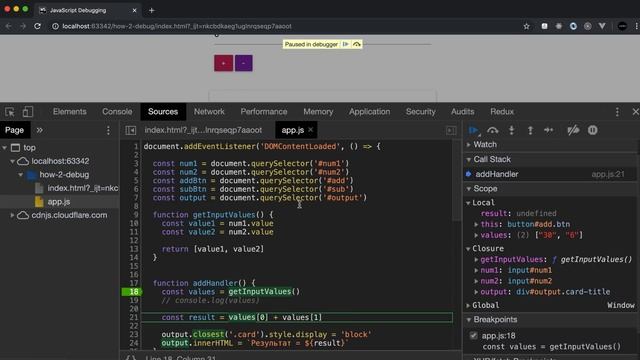Toggle pause on exceptions button
This screenshot has width=640, height=360.
(x=593, y=130)
